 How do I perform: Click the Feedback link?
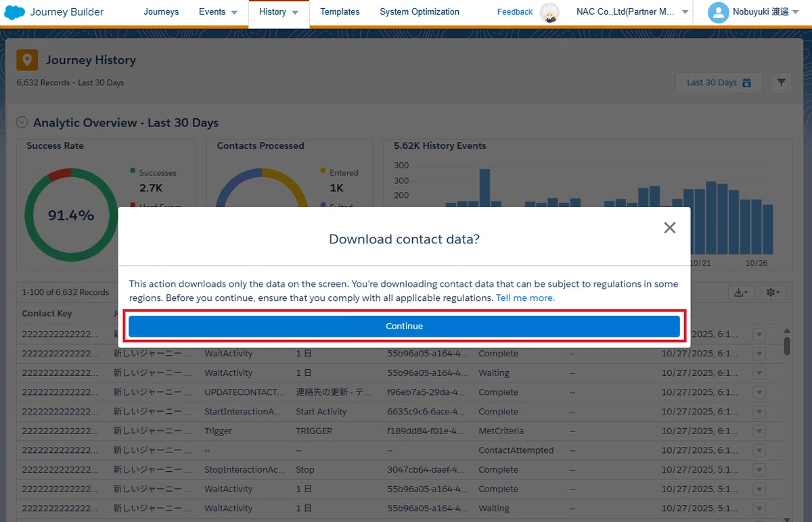515,12
